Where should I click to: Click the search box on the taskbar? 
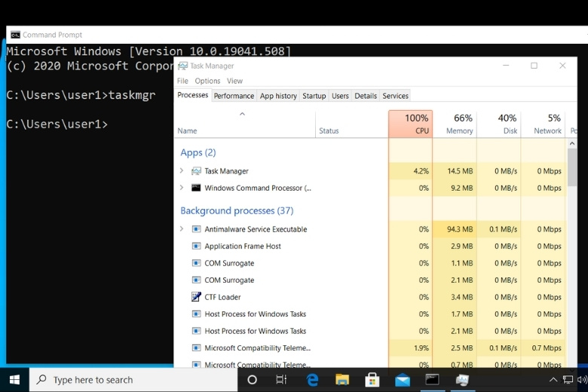point(133,380)
